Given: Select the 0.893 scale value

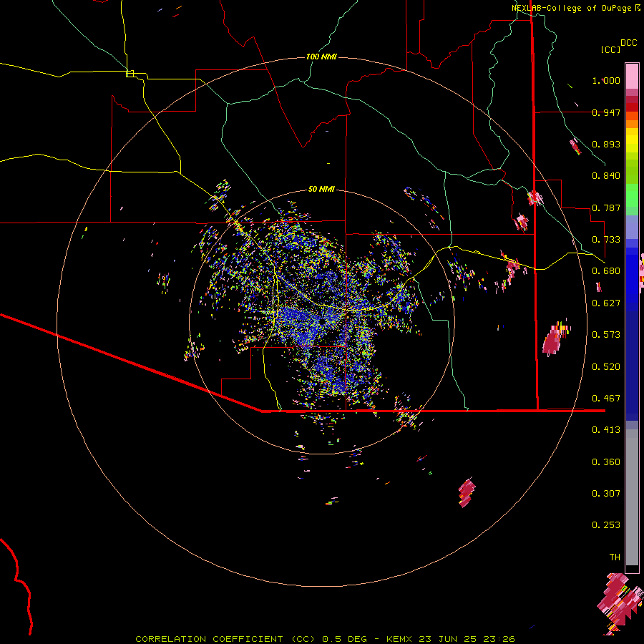Looking at the screenshot, I should coord(606,144).
